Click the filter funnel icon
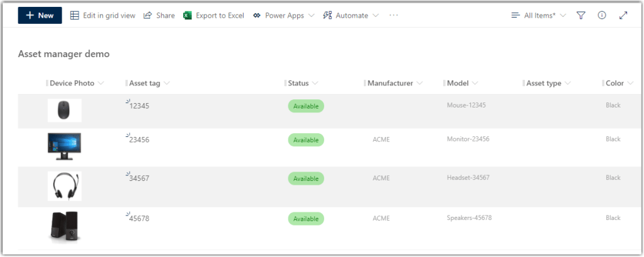Screen dimensions: 644x257 580,15
